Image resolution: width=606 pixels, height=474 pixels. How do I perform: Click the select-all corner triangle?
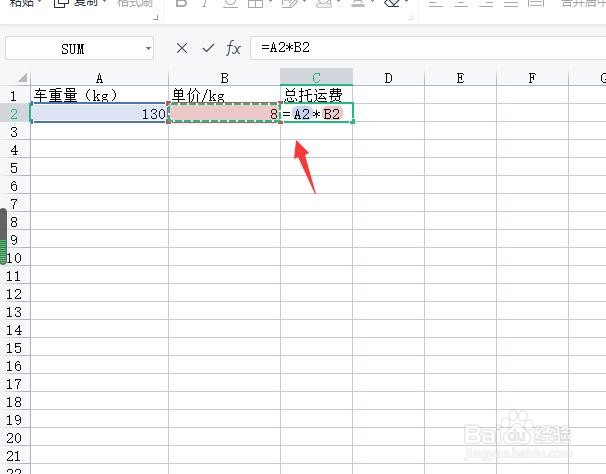click(22, 78)
